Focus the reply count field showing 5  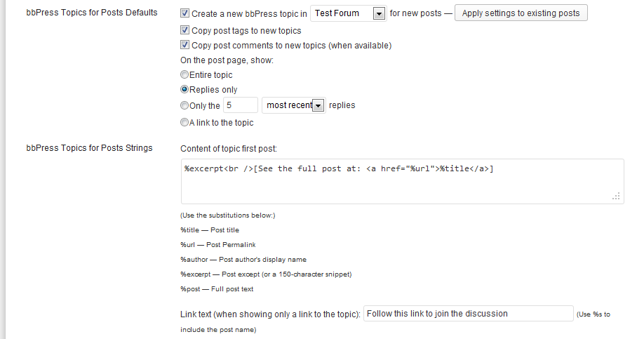click(x=241, y=105)
